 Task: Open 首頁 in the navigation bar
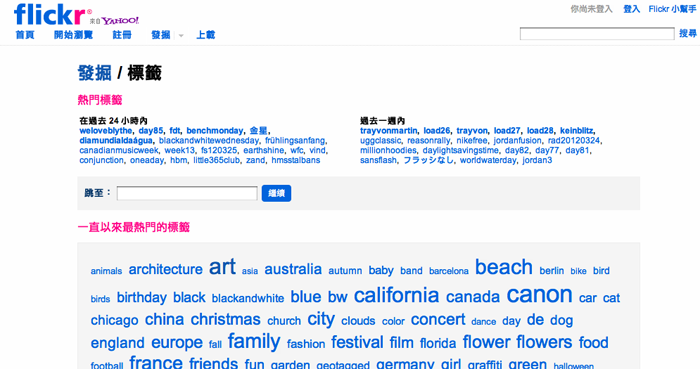coord(25,35)
